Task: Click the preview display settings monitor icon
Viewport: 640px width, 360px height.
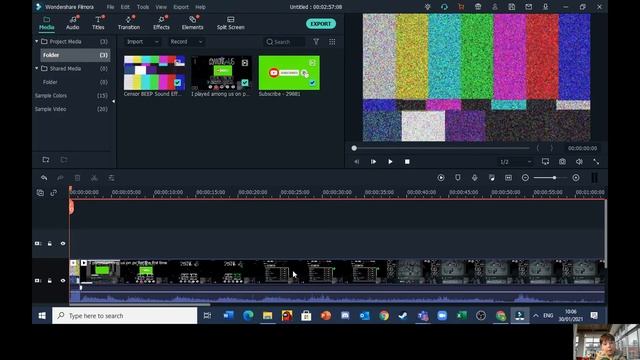Action: [545, 162]
